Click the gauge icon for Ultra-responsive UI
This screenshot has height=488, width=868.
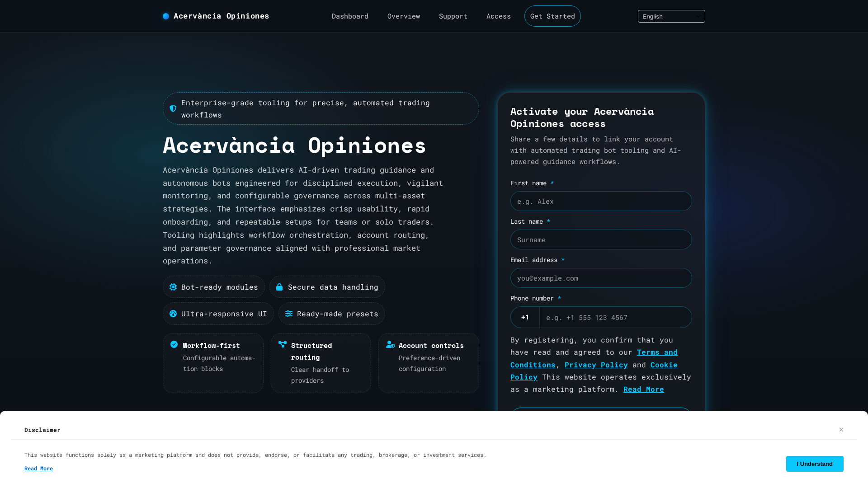[x=173, y=314]
